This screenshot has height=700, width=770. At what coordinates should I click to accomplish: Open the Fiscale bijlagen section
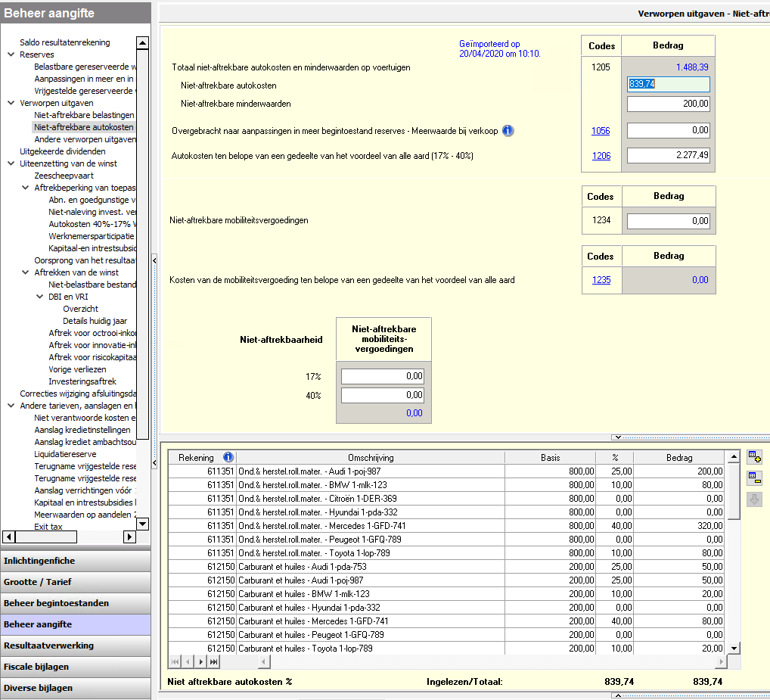pos(76,667)
